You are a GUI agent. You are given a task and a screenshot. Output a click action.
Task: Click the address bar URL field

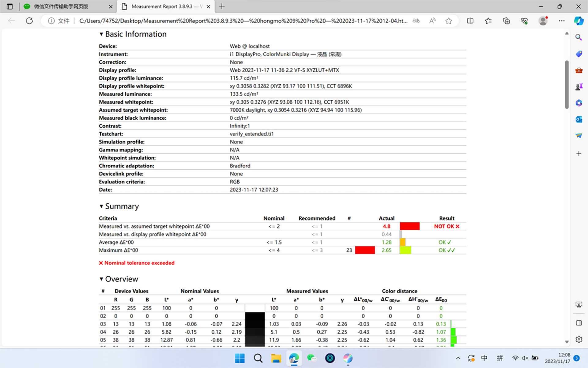pyautogui.click(x=243, y=21)
